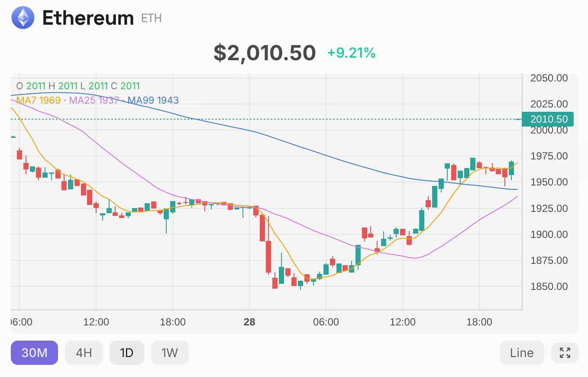The width and height of the screenshot is (588, 377).
Task: Click the 2050.00 price-axis label
Action: tap(549, 78)
